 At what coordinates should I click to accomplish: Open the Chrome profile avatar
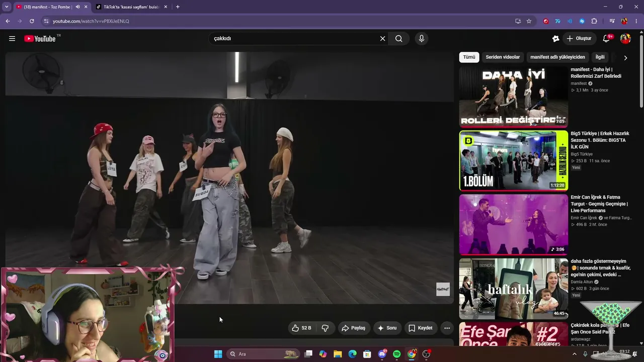point(624,21)
